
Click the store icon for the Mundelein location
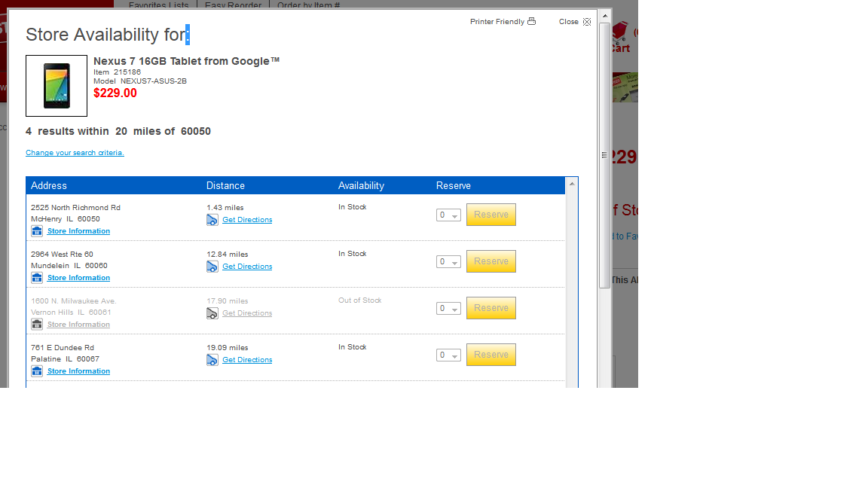(36, 278)
